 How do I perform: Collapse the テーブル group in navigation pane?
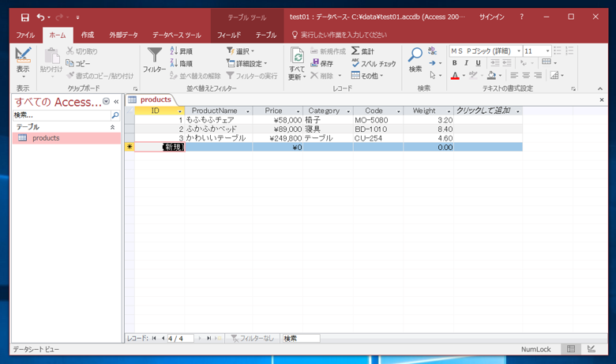pyautogui.click(x=112, y=127)
